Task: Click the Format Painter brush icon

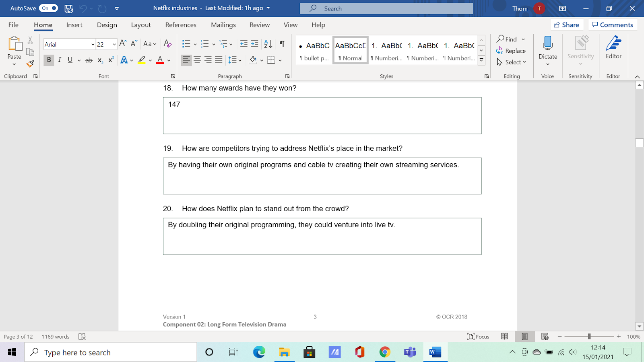Action: (x=30, y=64)
